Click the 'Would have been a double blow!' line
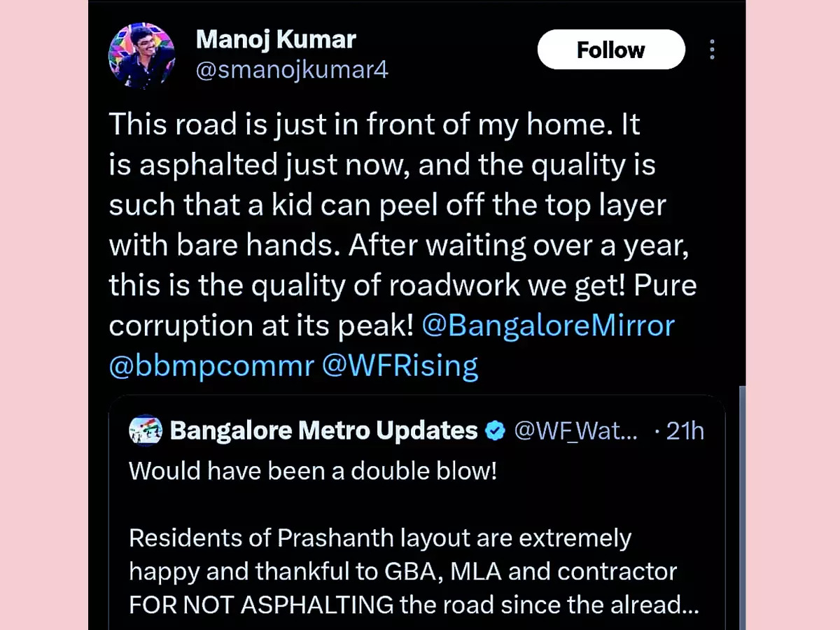Viewport: 840px width, 630px height. pos(313,470)
